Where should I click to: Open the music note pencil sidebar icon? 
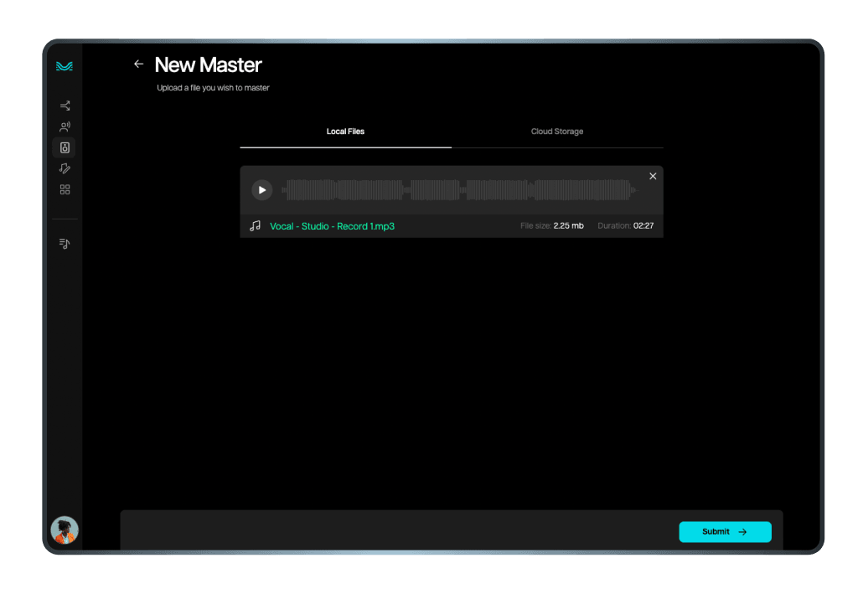(65, 168)
